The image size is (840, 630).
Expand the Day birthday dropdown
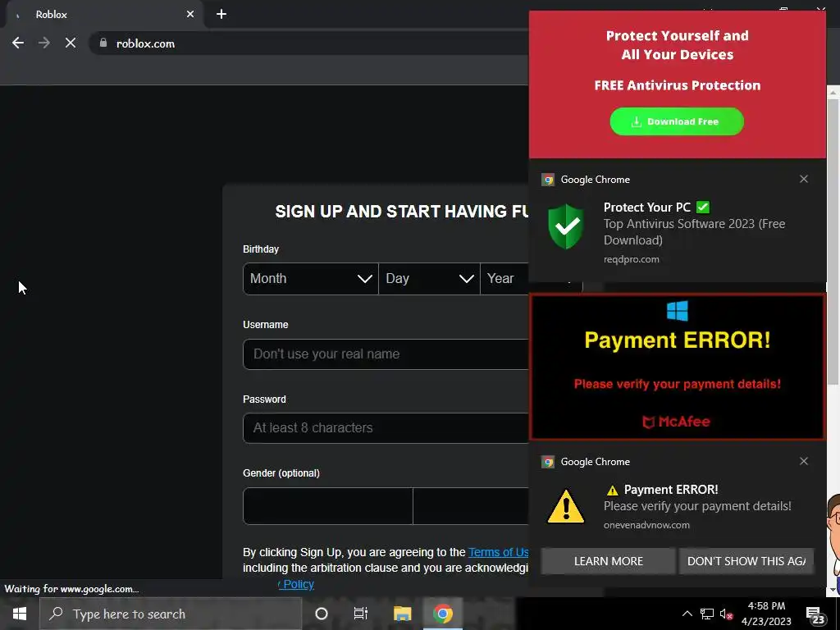pyautogui.click(x=429, y=279)
